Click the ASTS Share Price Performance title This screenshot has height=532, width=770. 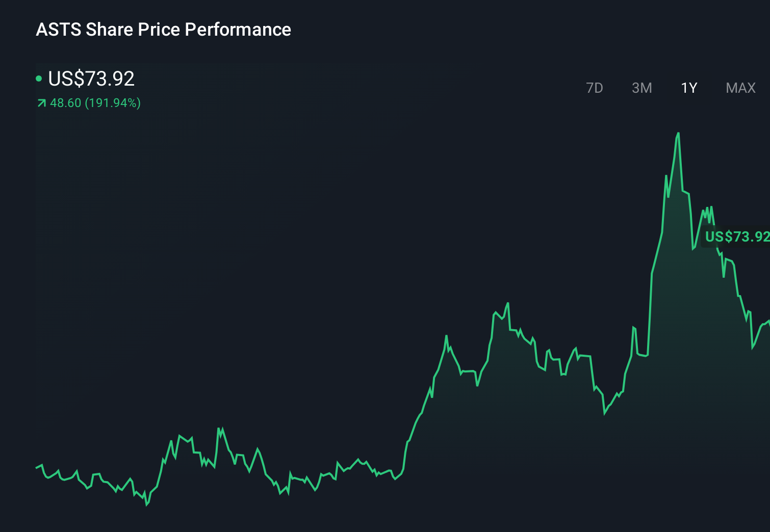tap(163, 30)
